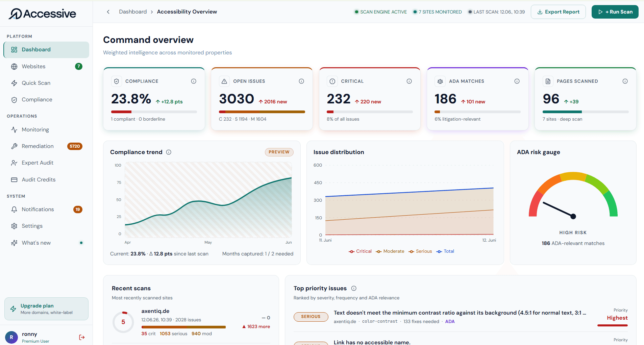Image resolution: width=644 pixels, height=345 pixels.
Task: Click the Audit Credits card icon
Action: tap(14, 180)
